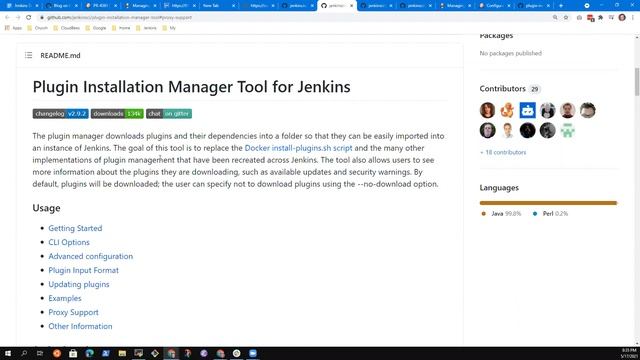Open Windows taskbar search
The image size is (640, 360).
coord(24,353)
